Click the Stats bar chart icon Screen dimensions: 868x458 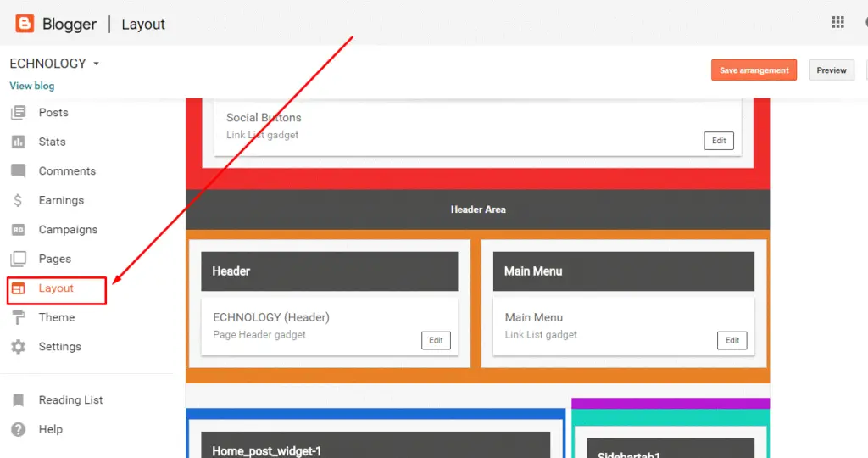19,142
